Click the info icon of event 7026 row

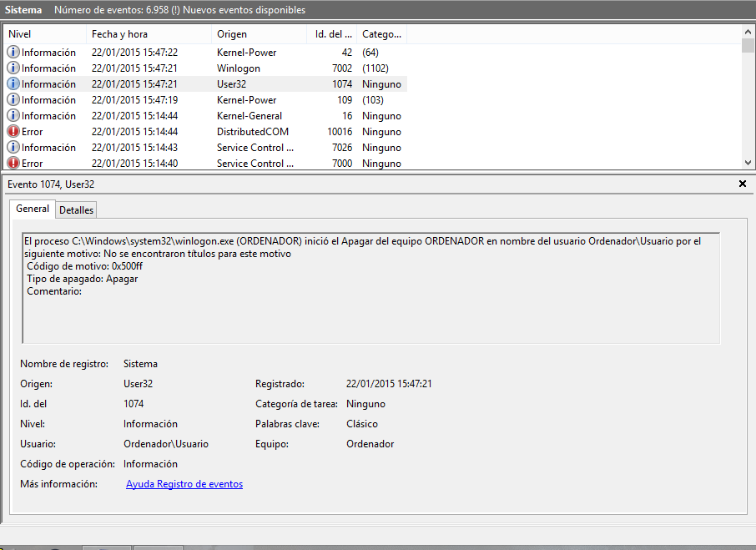click(x=13, y=147)
